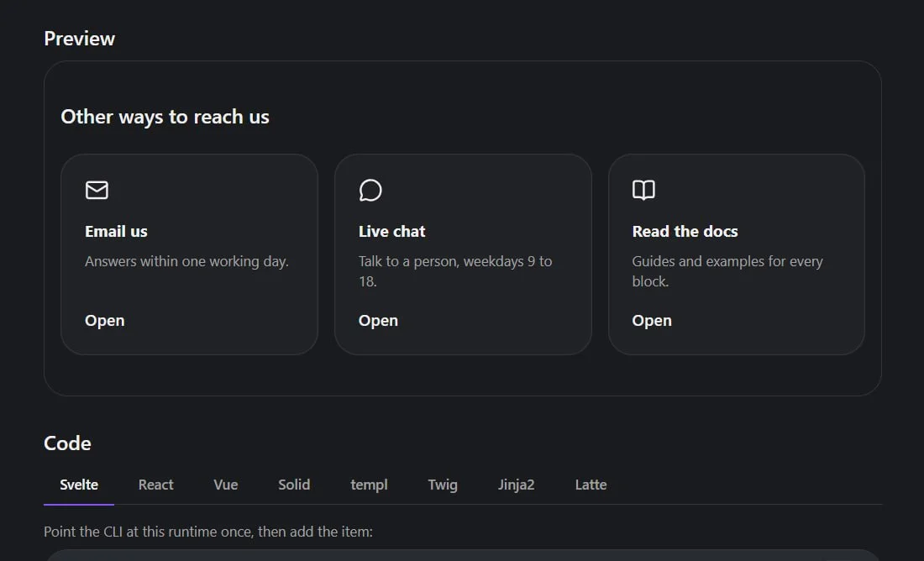
Task: Click the envelope icon in Email us card
Action: (x=97, y=191)
